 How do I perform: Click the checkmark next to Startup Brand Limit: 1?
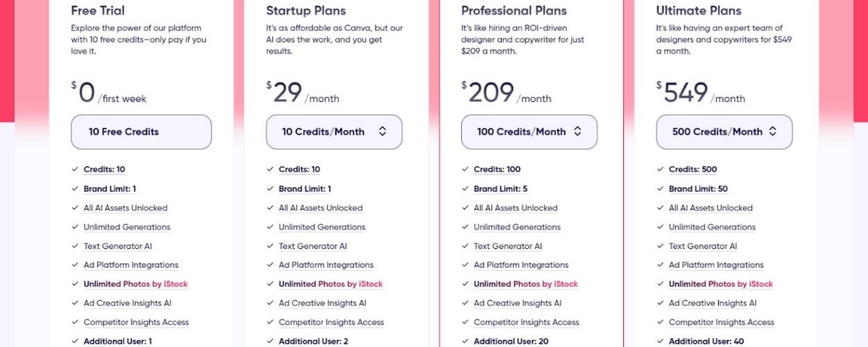tap(270, 189)
